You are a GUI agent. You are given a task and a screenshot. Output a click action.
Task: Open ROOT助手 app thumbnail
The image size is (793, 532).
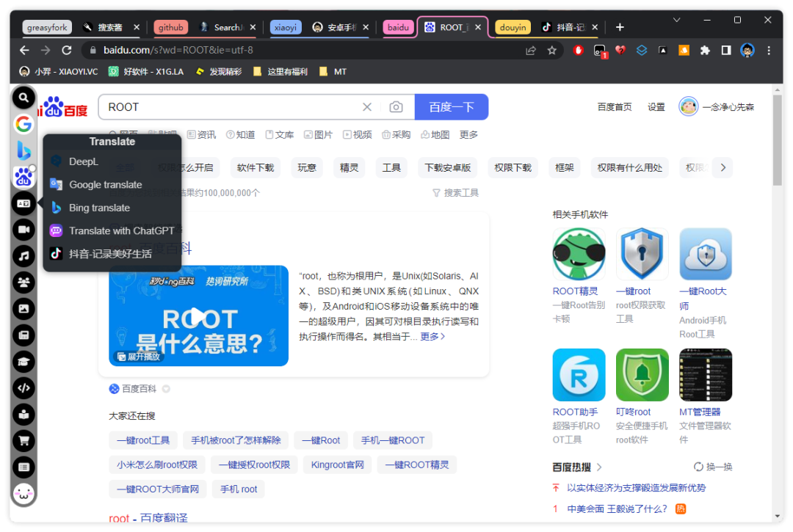coord(579,375)
